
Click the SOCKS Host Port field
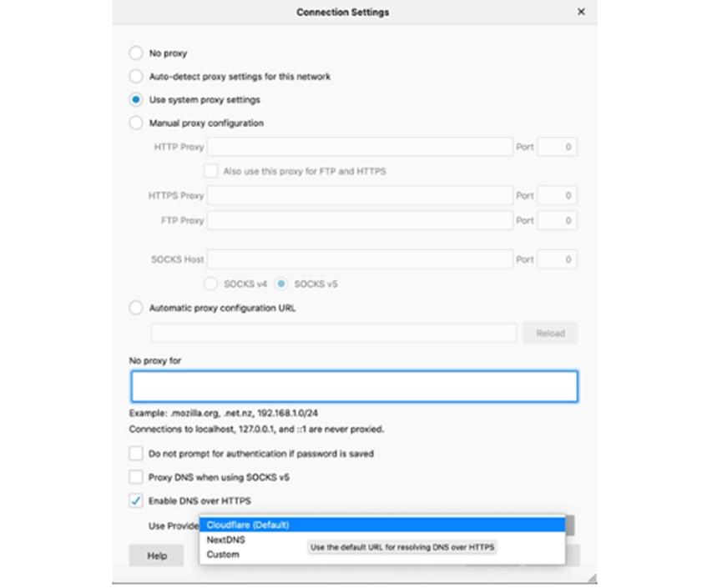pos(557,259)
